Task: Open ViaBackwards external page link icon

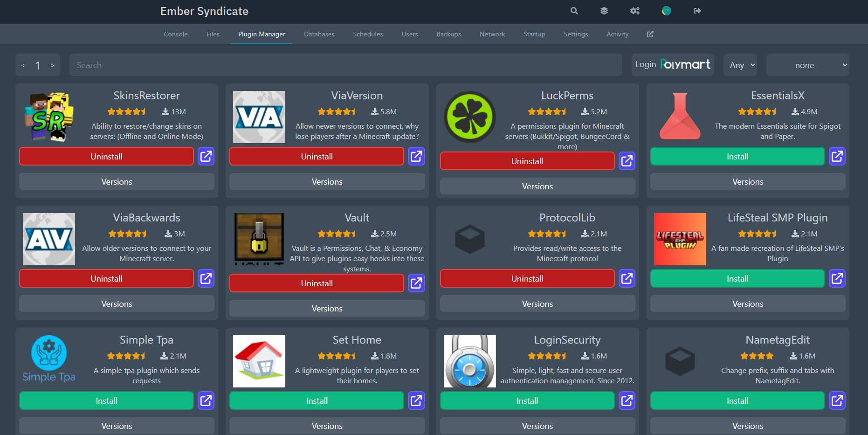Action: coord(206,278)
